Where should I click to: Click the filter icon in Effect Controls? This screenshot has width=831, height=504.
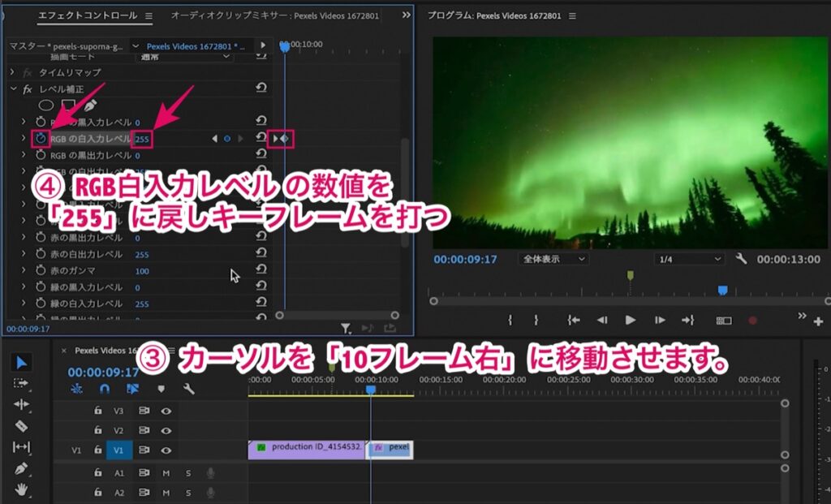coord(346,329)
